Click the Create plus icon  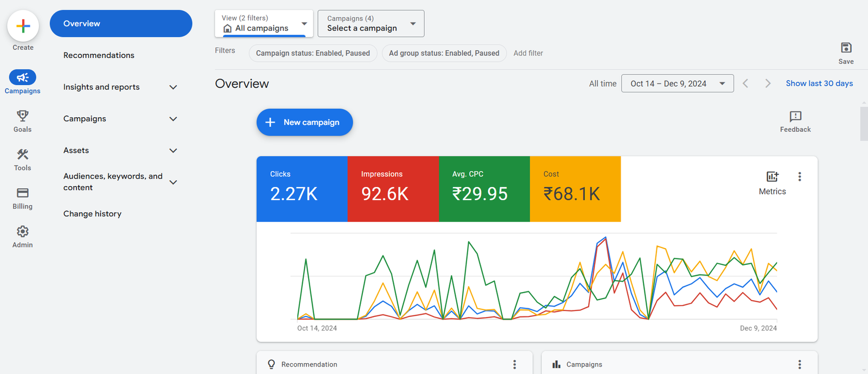tap(23, 26)
